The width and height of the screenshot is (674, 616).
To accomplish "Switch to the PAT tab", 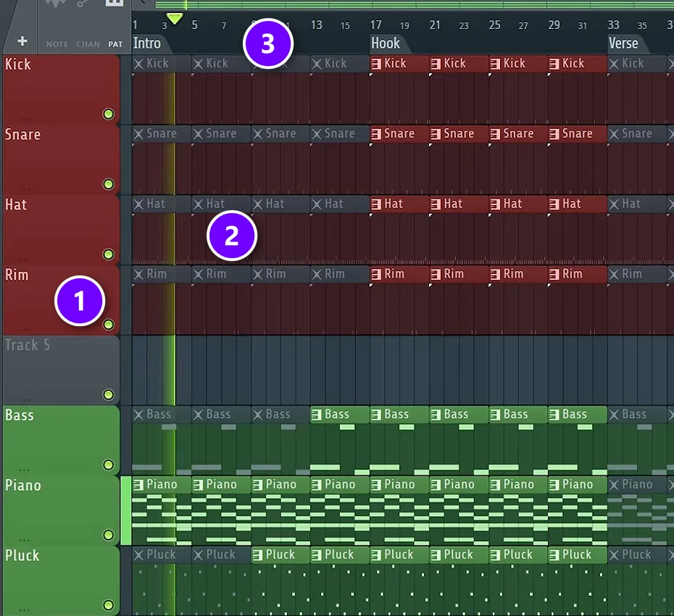I will (115, 44).
